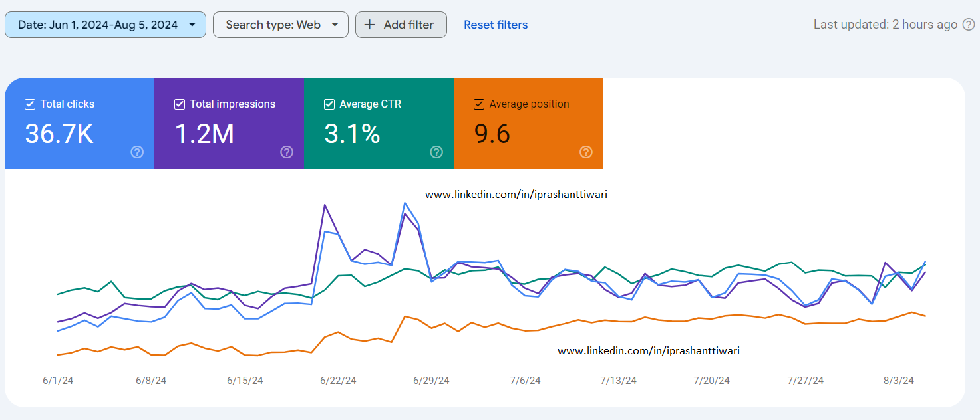Viewport: 980px width, 420px height.
Task: Toggle the Total impressions checkbox
Action: [180, 104]
